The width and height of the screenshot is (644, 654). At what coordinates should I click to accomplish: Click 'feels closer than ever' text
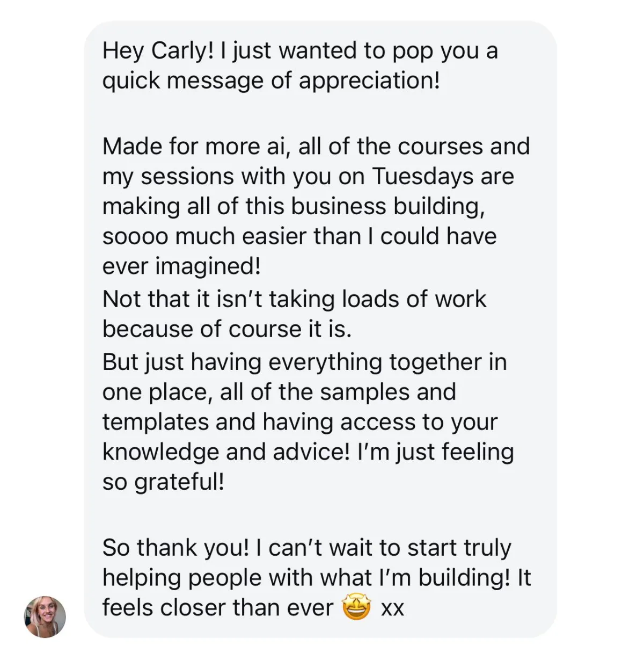tap(217, 608)
